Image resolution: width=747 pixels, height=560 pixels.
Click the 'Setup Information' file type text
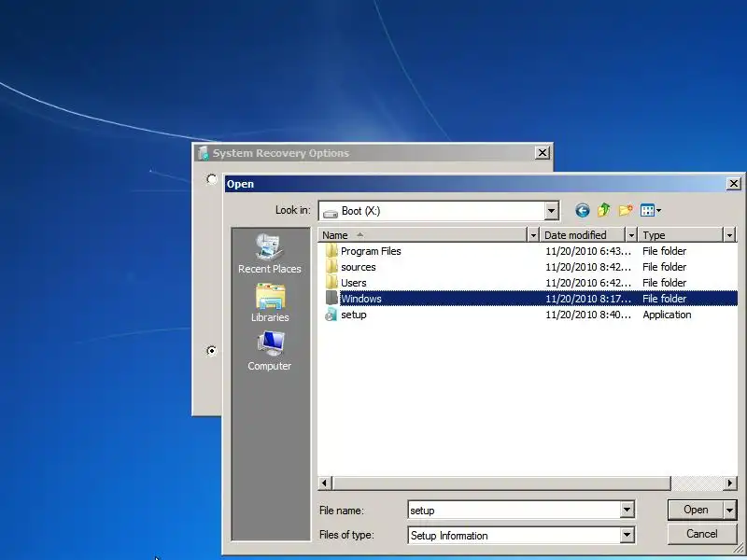tap(449, 535)
